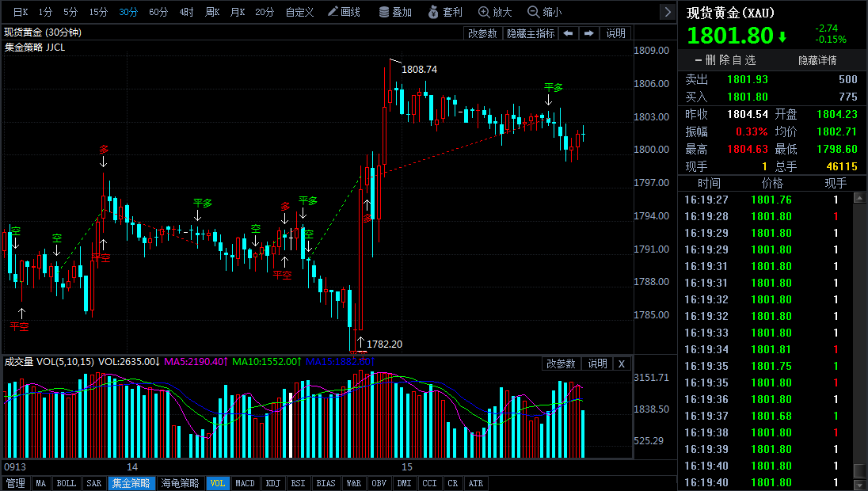This screenshot has width=868, height=491.
Task: Select the 1分 timeframe
Action: point(45,12)
